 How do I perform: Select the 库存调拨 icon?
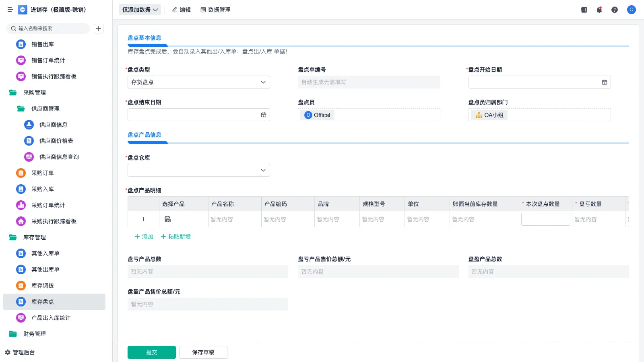pos(21,286)
